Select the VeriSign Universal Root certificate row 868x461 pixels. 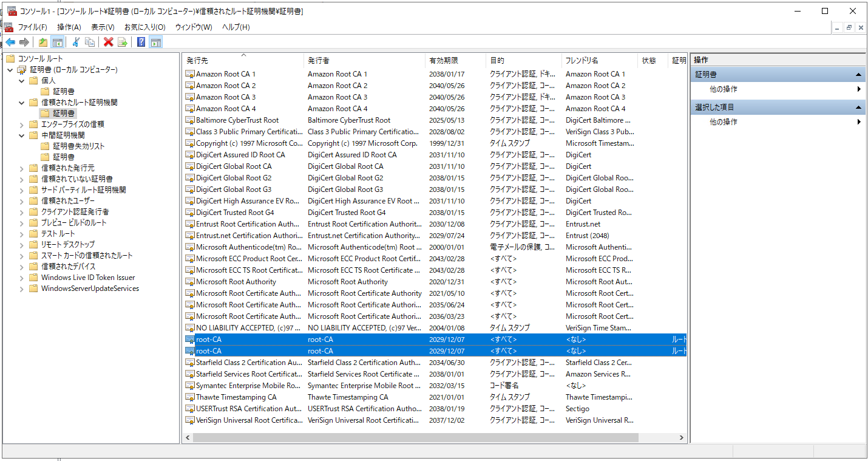435,420
